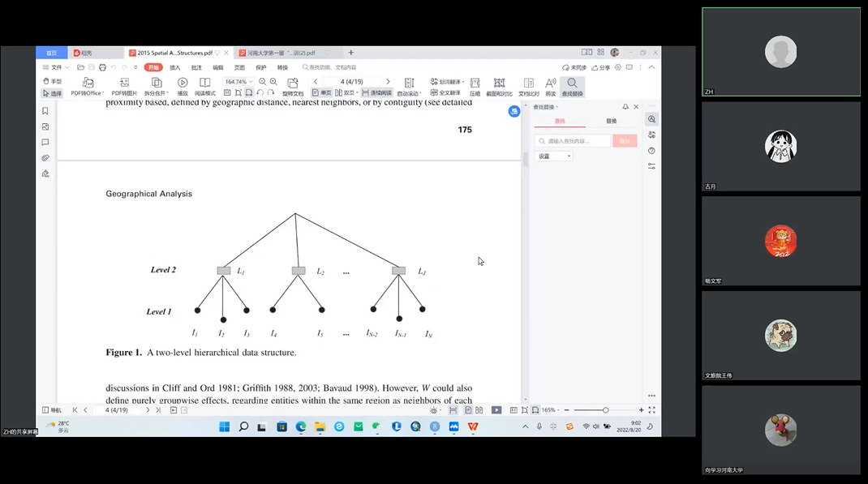Open the 插入 ribbon tab
This screenshot has width=868, height=484.
(x=175, y=67)
